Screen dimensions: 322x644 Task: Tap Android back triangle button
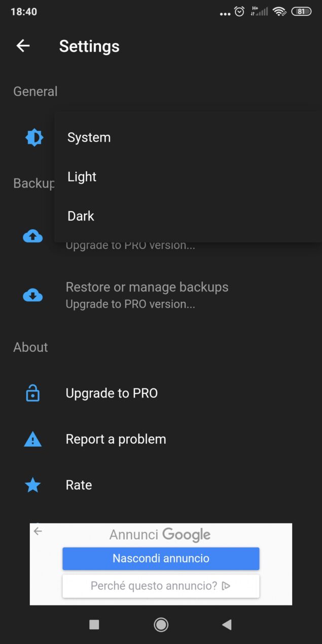click(227, 625)
